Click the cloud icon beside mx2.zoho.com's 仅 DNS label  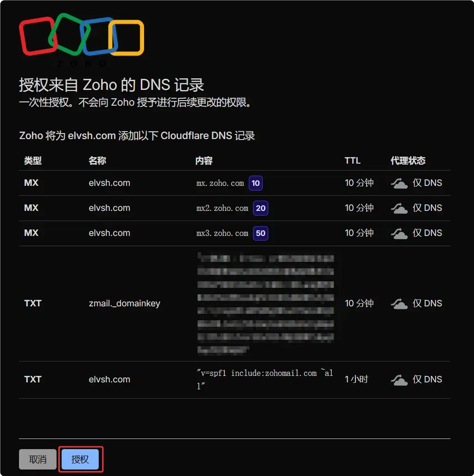[x=399, y=208]
